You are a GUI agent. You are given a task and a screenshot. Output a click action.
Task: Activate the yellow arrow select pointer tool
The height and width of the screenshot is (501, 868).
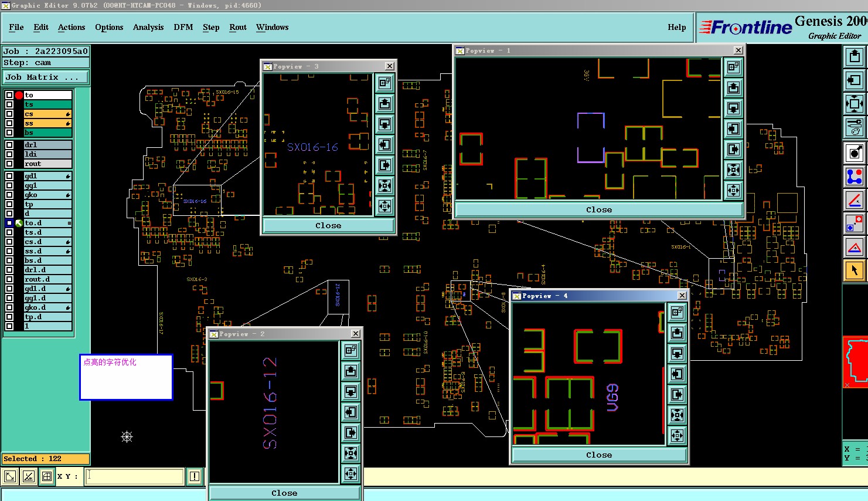[855, 270]
